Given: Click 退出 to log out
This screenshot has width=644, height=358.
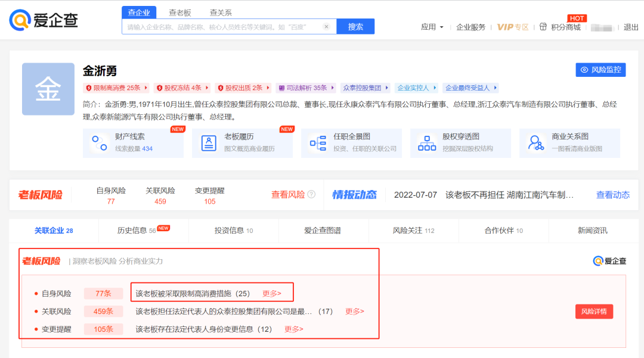Looking at the screenshot, I should [x=631, y=27].
